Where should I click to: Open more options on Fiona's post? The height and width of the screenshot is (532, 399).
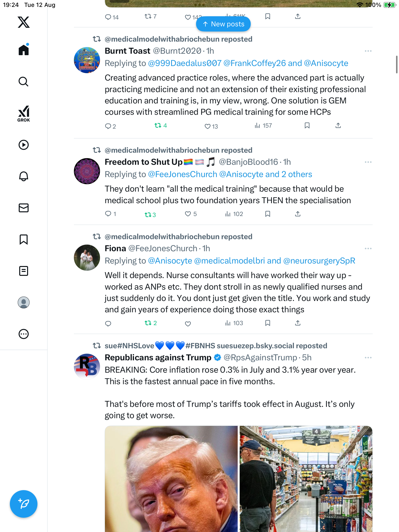(x=368, y=249)
